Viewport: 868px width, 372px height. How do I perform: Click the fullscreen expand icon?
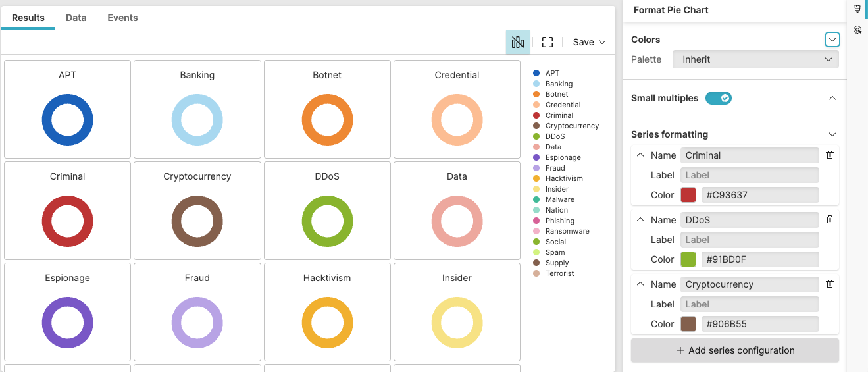pos(548,42)
